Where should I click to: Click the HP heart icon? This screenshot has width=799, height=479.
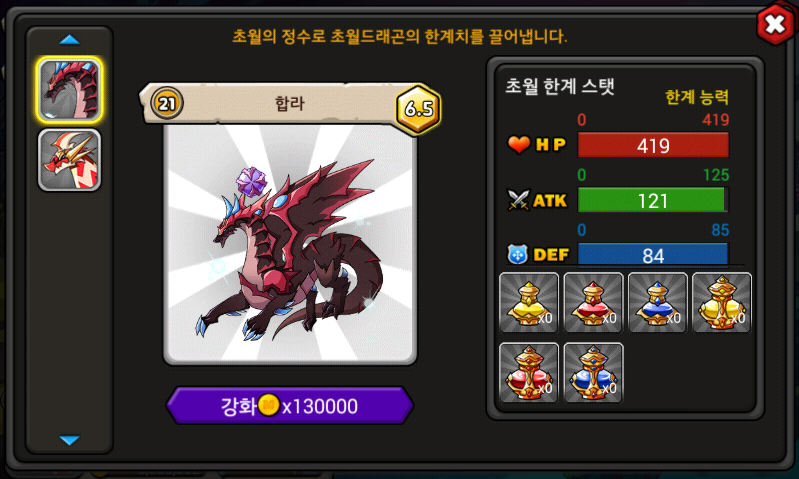pyautogui.click(x=519, y=145)
